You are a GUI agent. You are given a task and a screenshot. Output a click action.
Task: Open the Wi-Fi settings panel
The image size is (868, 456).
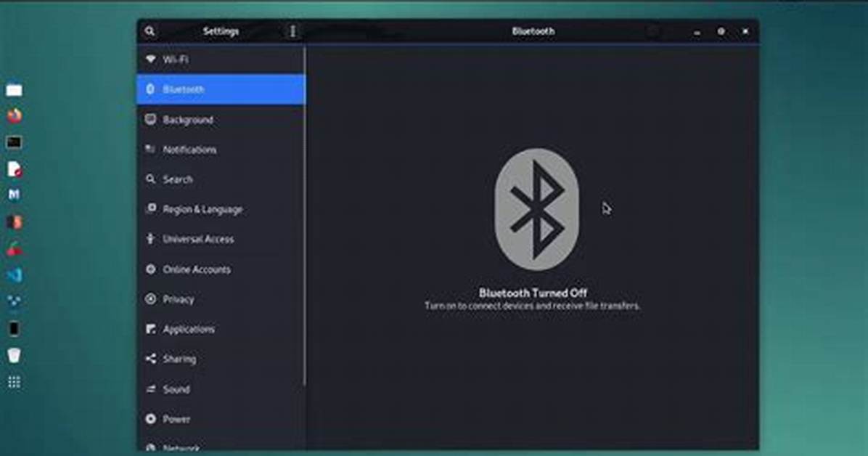click(221, 59)
